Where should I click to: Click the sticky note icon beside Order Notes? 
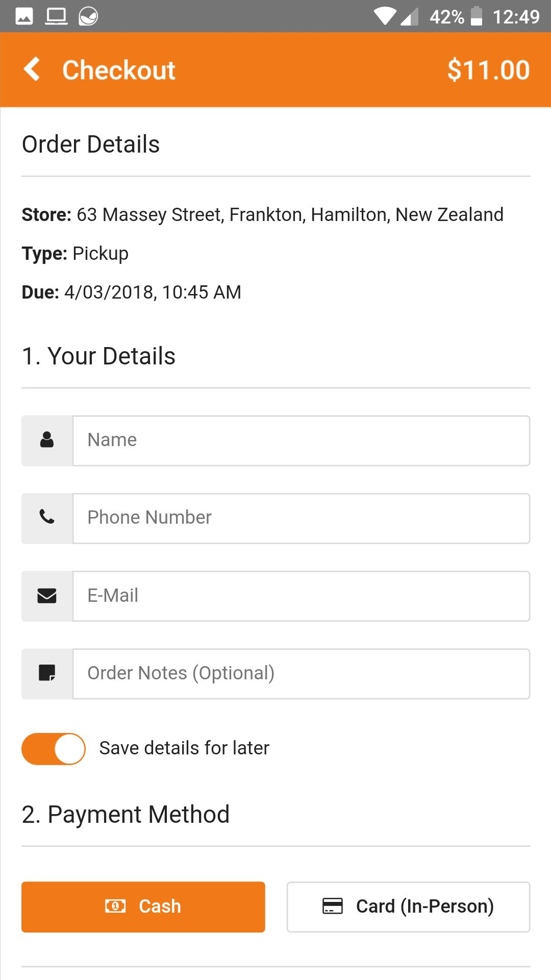[47, 673]
